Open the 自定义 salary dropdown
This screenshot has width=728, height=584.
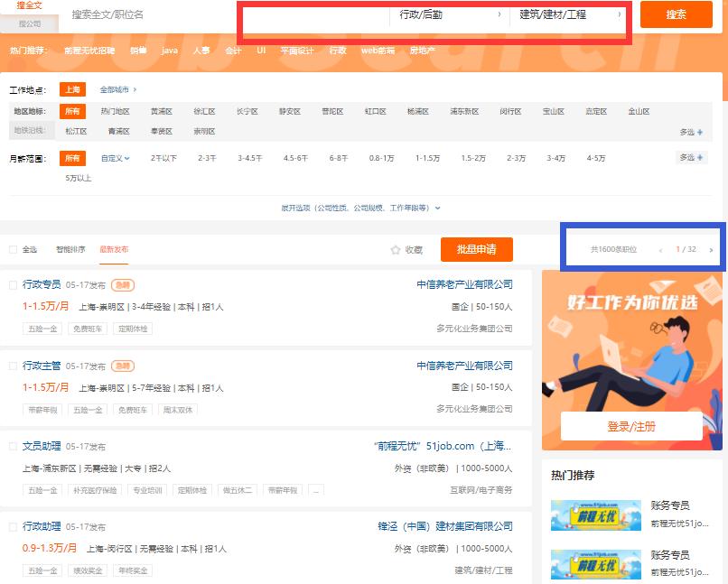pyautogui.click(x=115, y=158)
